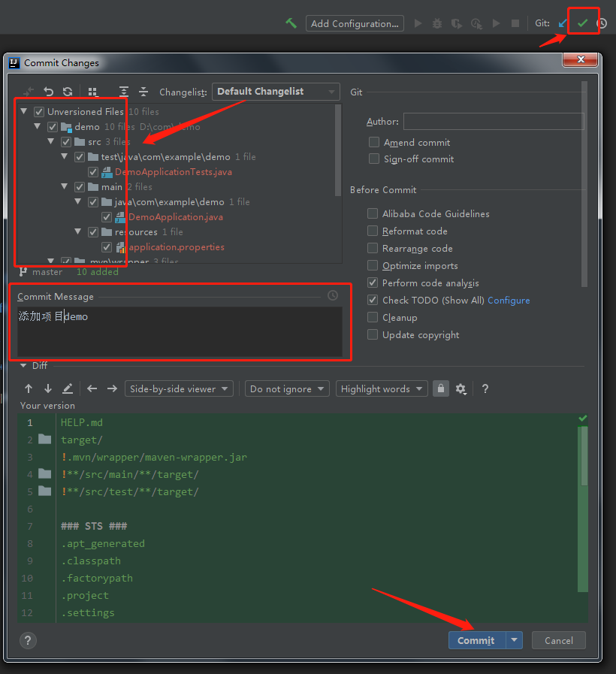Click the changes tree vertical scrollbar
The height and width of the screenshot is (674, 616).
pyautogui.click(x=338, y=150)
